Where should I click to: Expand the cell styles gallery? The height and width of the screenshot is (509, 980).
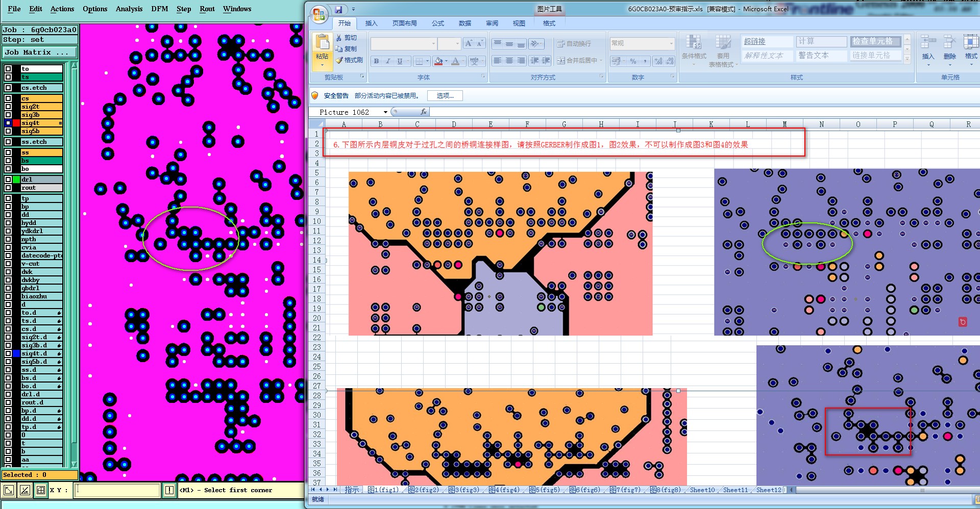907,59
